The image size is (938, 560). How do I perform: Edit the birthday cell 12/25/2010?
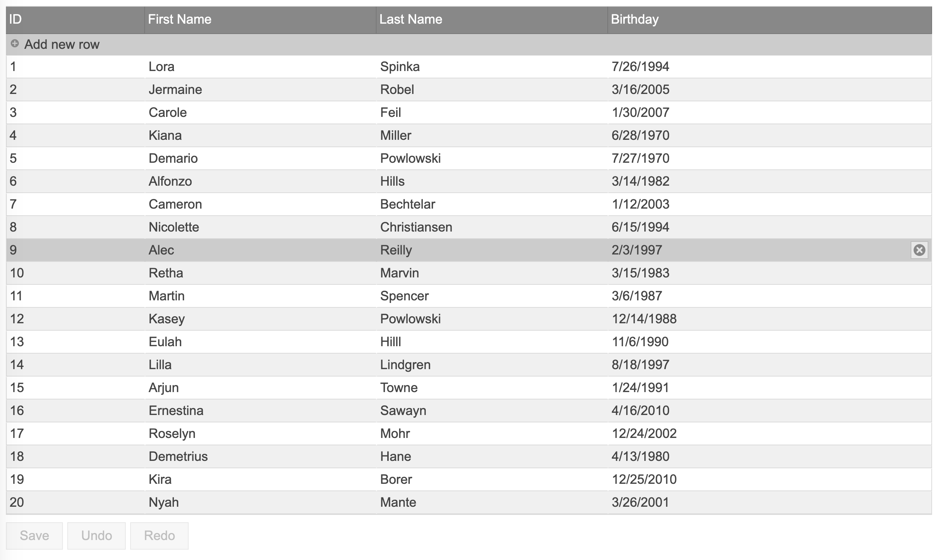click(644, 479)
